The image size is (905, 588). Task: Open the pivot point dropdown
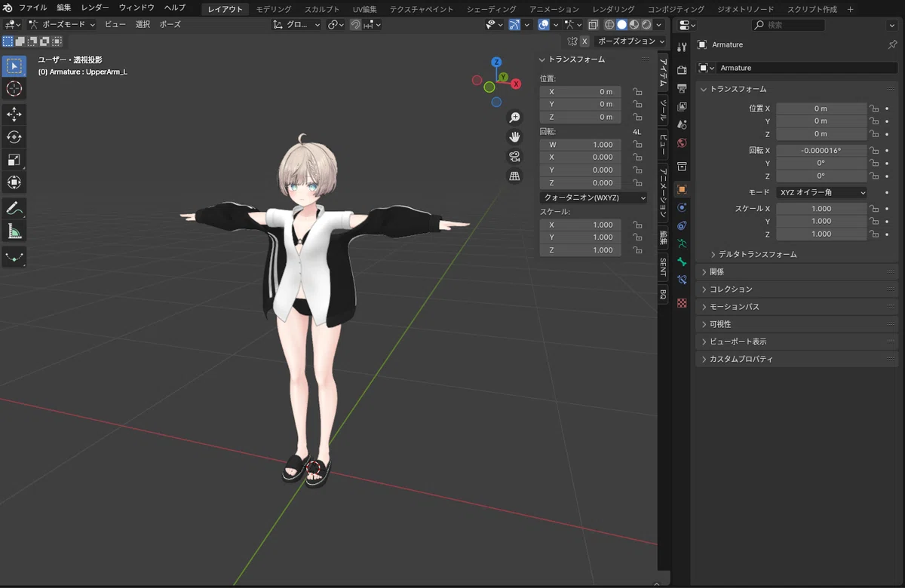tap(336, 25)
